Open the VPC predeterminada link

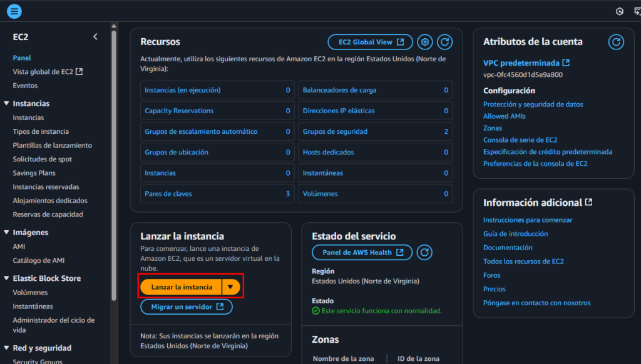tap(526, 63)
